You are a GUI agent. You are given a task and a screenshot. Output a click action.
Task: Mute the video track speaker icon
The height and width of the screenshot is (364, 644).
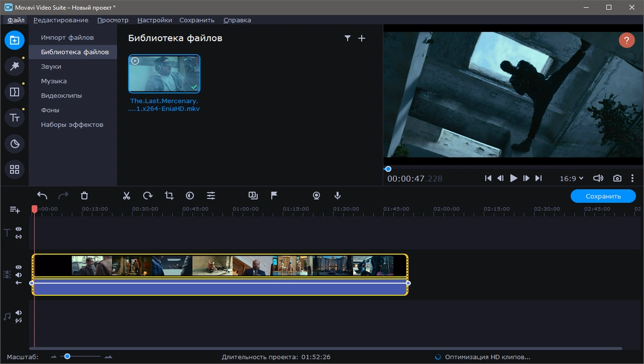(x=19, y=274)
